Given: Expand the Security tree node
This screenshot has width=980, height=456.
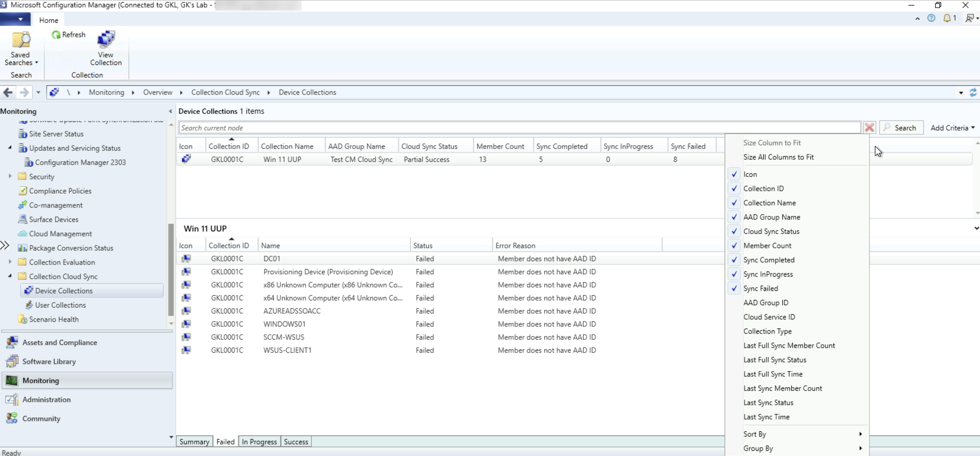Looking at the screenshot, I should point(10,176).
